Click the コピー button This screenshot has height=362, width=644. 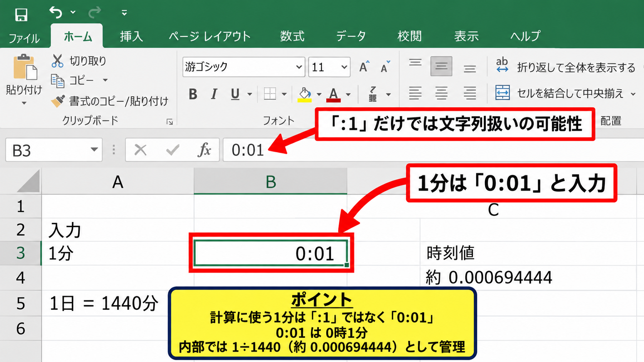[73, 80]
